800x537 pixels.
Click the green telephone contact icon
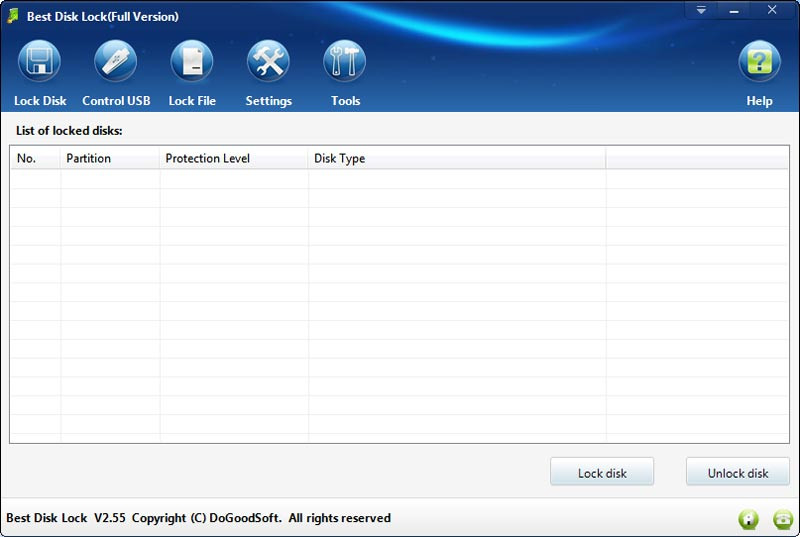[x=783, y=519]
